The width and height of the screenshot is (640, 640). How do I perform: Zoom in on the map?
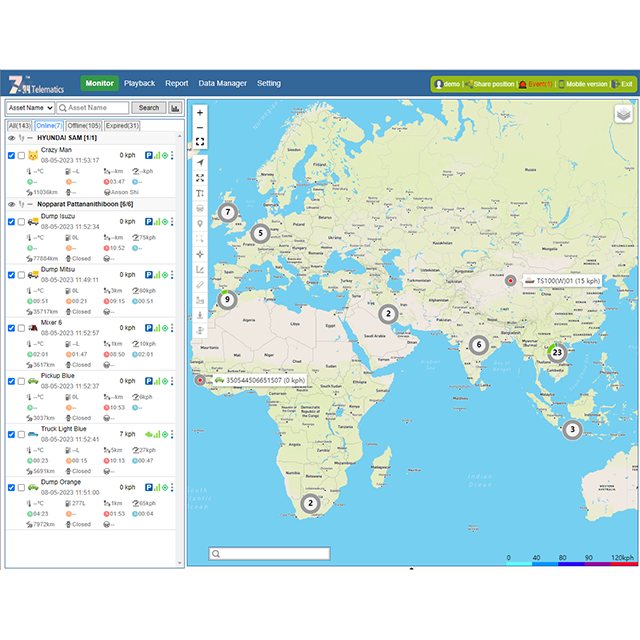200,113
